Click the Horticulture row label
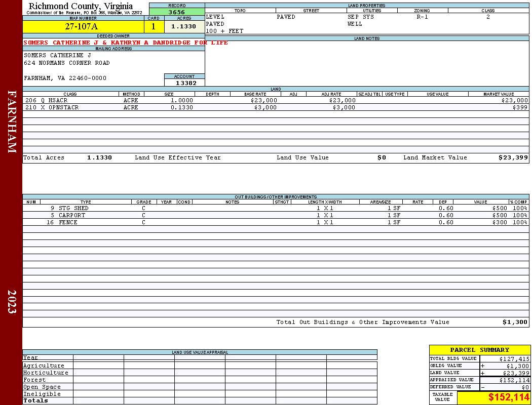Viewport: 532px width, 405px height. pyautogui.click(x=46, y=373)
